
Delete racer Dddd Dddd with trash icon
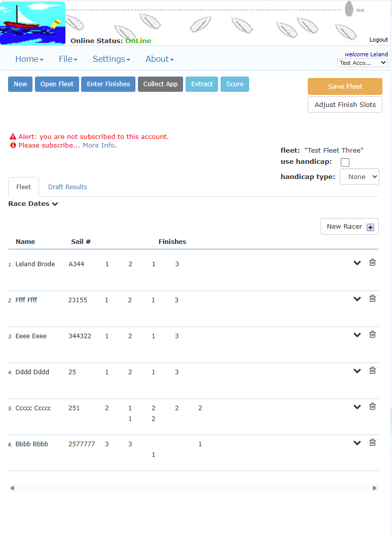pyautogui.click(x=373, y=370)
